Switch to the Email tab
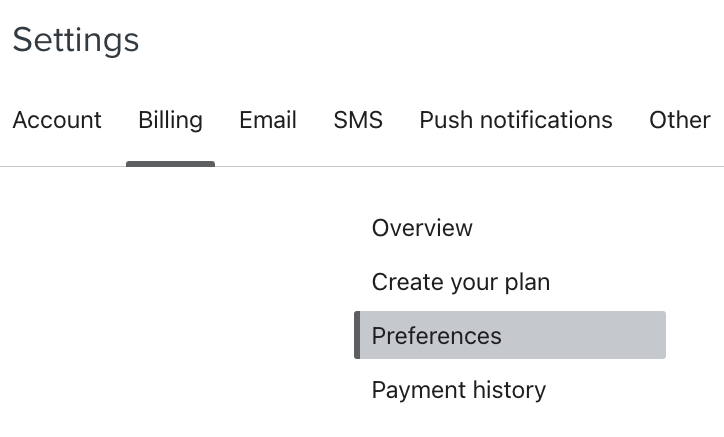The width and height of the screenshot is (724, 437). 268,120
